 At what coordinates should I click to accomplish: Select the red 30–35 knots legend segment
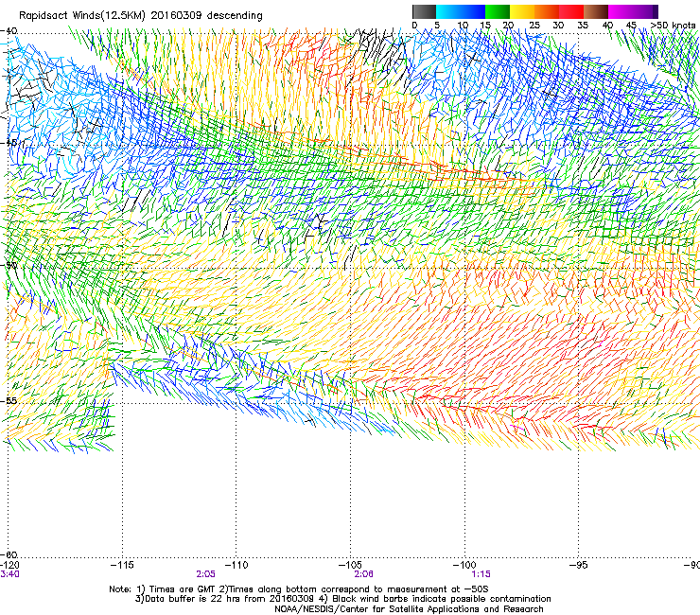[x=571, y=11]
